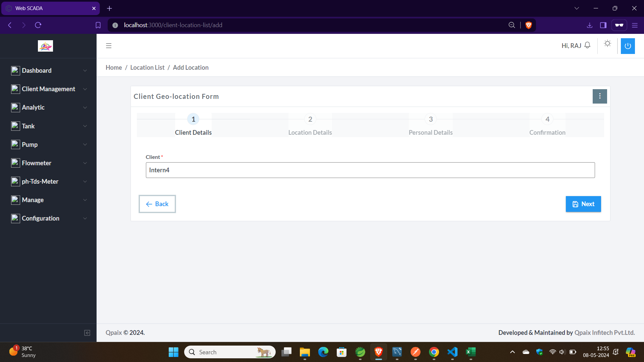
Task: Open the three-dot options menu on form
Action: tap(600, 97)
